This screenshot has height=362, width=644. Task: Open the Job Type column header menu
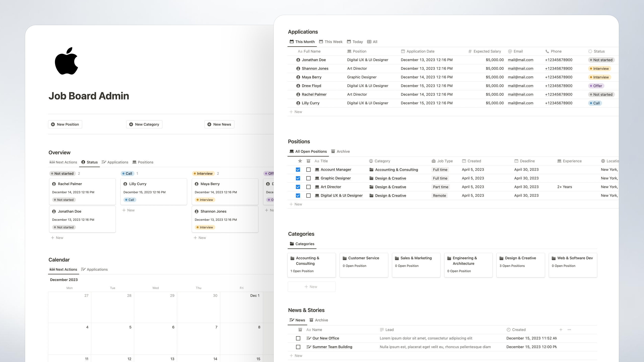tap(442, 161)
